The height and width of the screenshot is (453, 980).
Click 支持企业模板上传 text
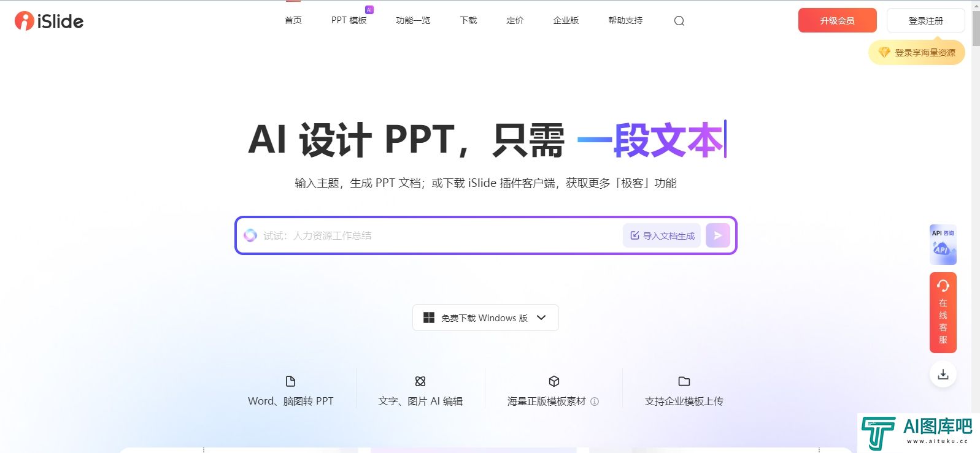[x=684, y=402]
